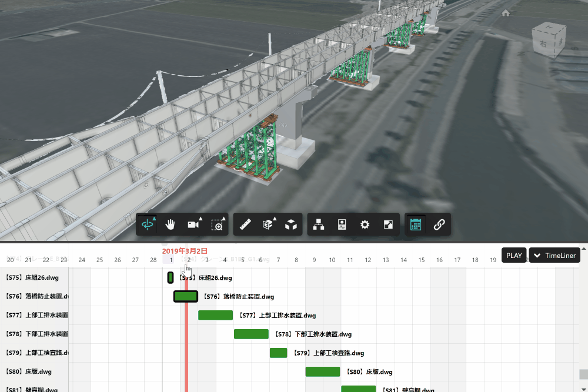Select the 【S79】上部工検査路.dwg row label
Screen dimensions: 588x392
click(x=34, y=353)
